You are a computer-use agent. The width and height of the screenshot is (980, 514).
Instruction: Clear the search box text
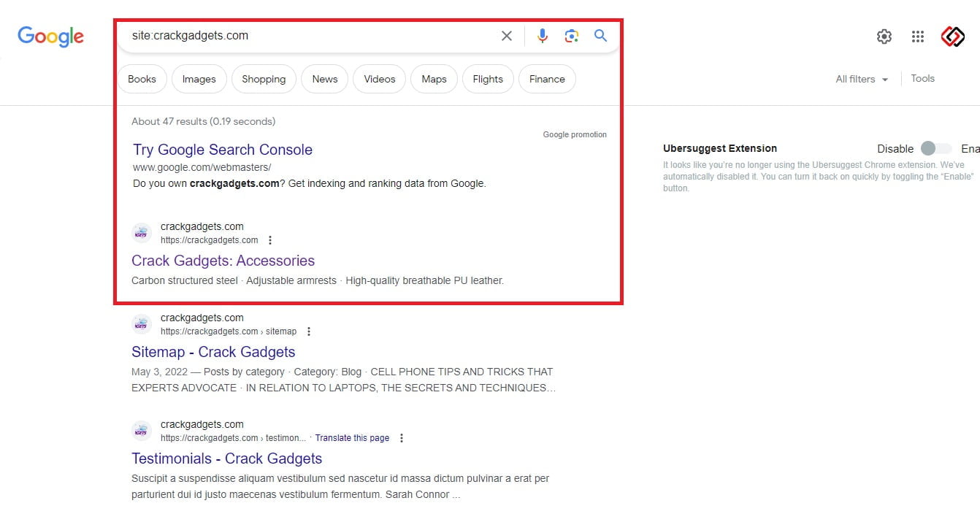coord(507,36)
